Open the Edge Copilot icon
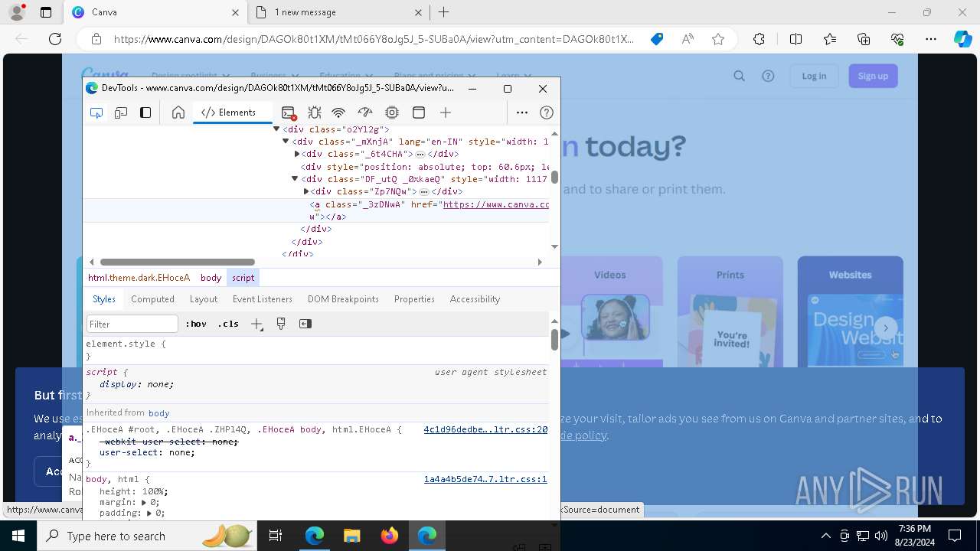The height and width of the screenshot is (551, 980). tap(962, 39)
